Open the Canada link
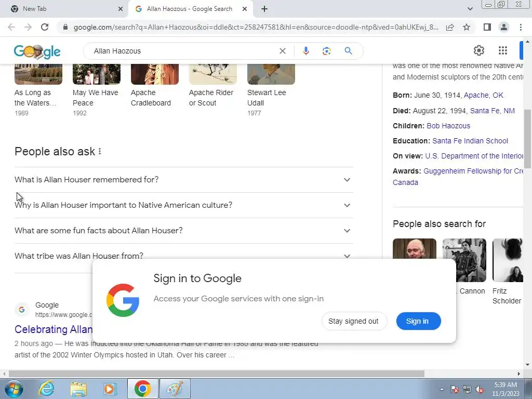Viewport: 532px width, 399px height. pyautogui.click(x=405, y=182)
